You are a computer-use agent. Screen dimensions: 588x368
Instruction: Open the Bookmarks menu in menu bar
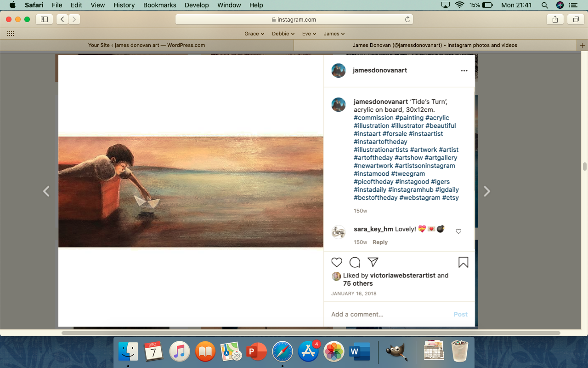159,5
